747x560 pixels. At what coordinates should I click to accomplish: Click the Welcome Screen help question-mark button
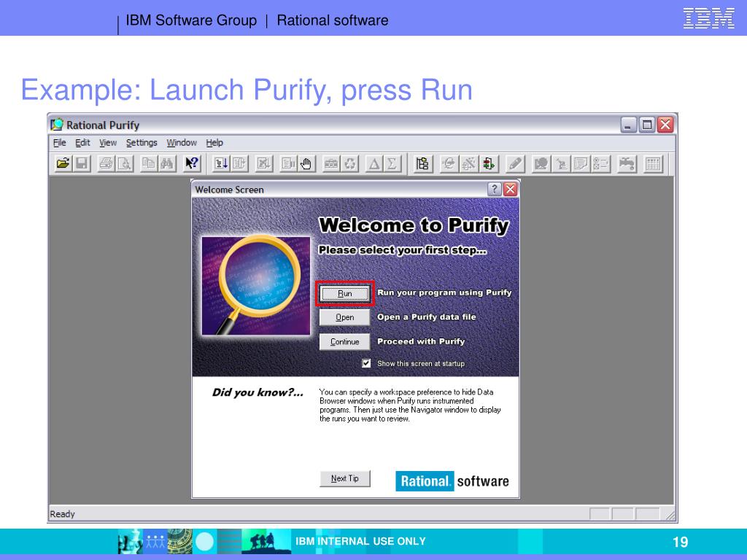[495, 189]
